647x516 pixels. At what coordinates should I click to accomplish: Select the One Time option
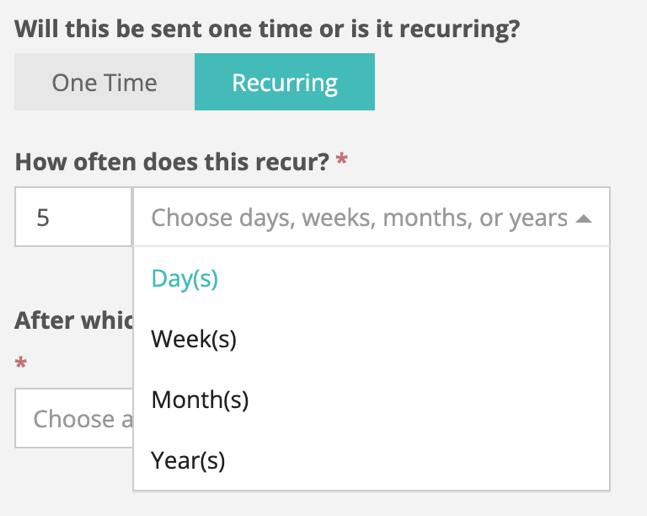[104, 82]
